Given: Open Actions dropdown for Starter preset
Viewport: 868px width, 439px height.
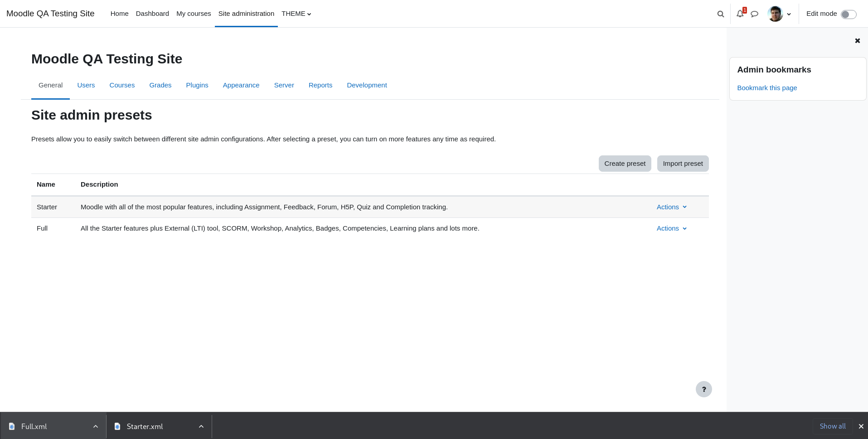Looking at the screenshot, I should [x=672, y=207].
